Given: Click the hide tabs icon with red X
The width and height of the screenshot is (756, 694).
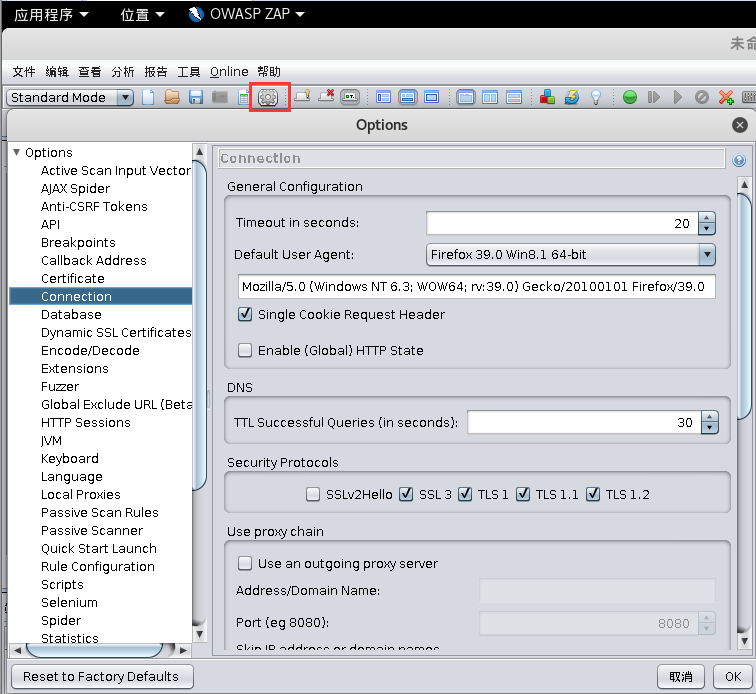Looking at the screenshot, I should coord(326,96).
